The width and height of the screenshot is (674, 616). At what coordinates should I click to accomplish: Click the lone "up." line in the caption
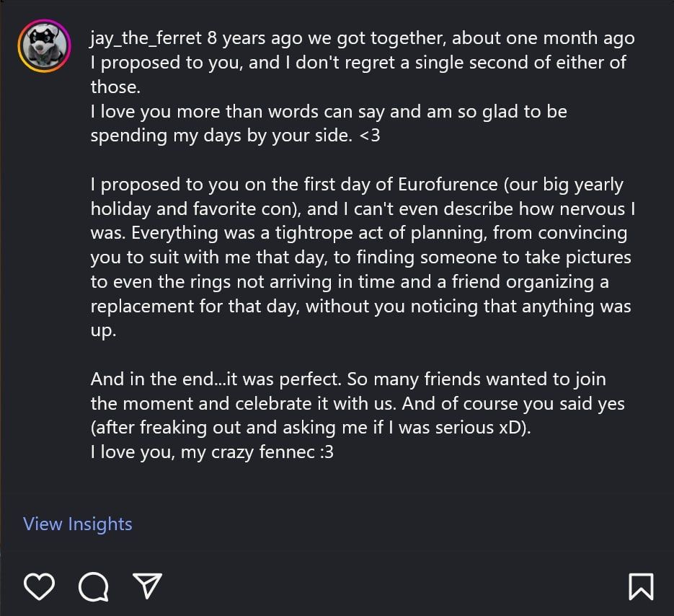[x=102, y=331]
